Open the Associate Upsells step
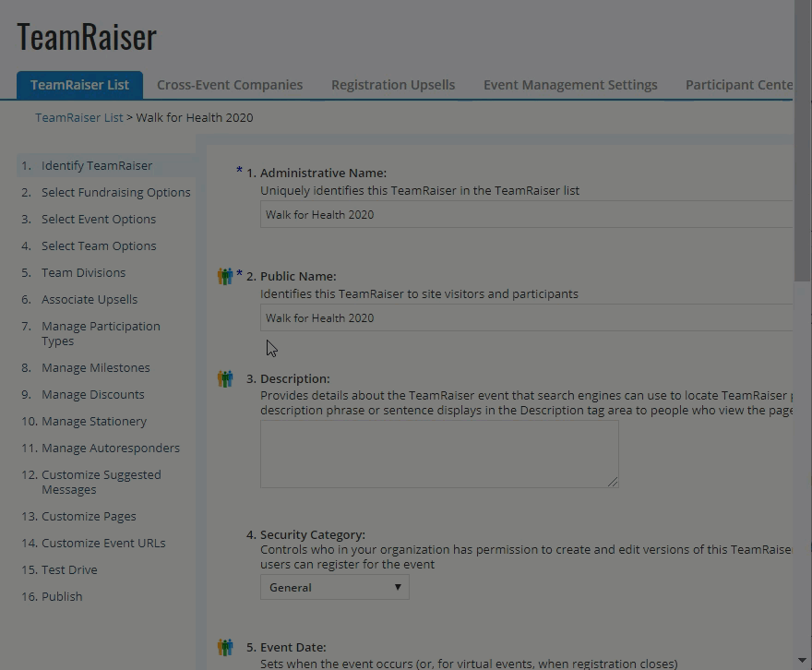This screenshot has height=670, width=812. click(x=90, y=300)
